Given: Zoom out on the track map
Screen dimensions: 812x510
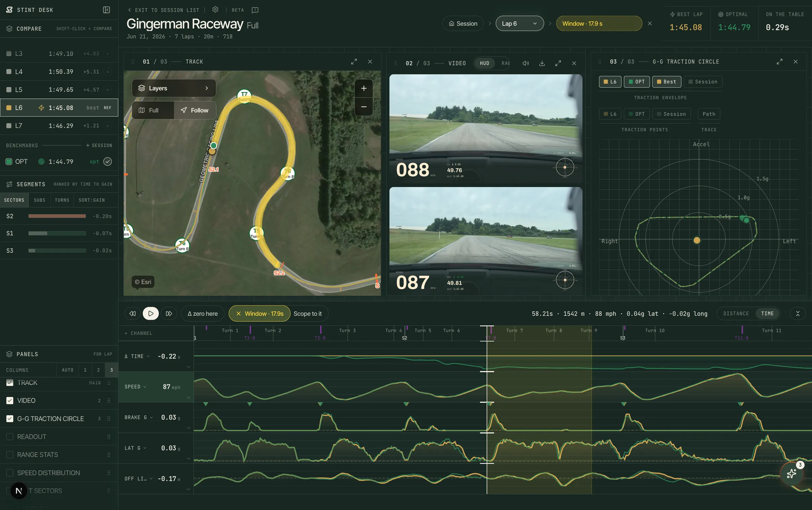Looking at the screenshot, I should click(364, 107).
